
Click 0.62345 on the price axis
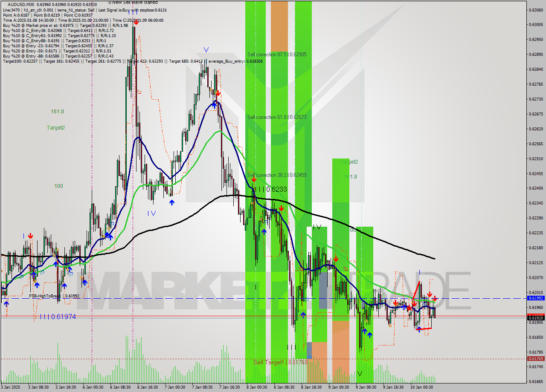(536, 203)
